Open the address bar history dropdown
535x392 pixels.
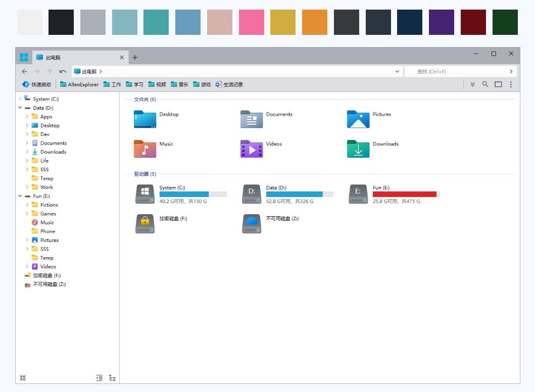coord(397,71)
